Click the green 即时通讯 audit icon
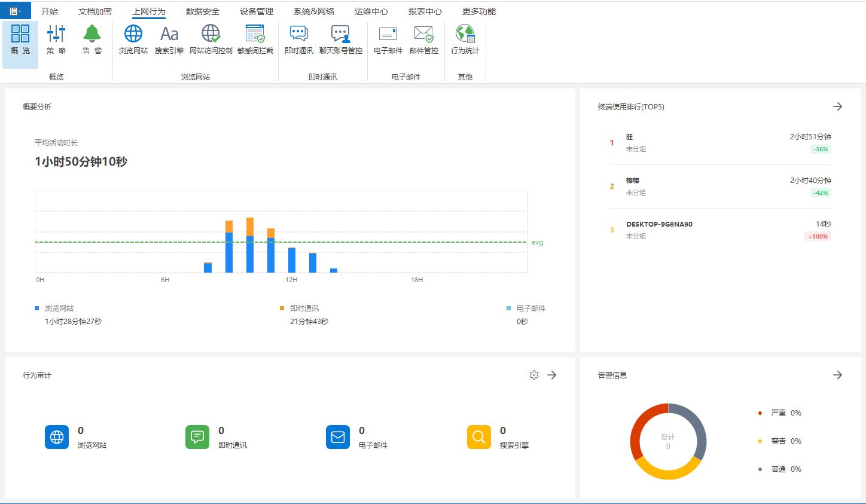866x504 pixels. 197,437
